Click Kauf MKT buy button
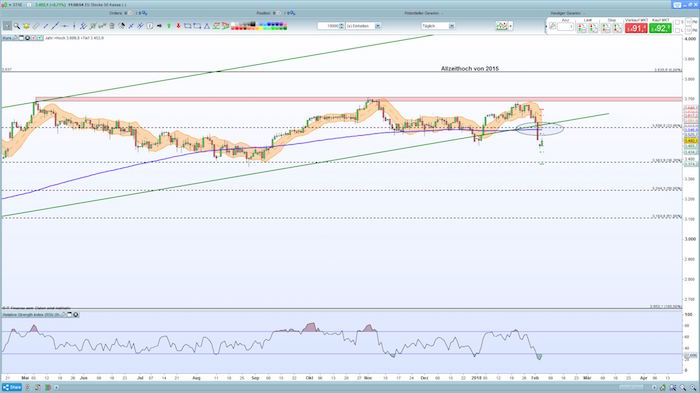 click(660, 28)
